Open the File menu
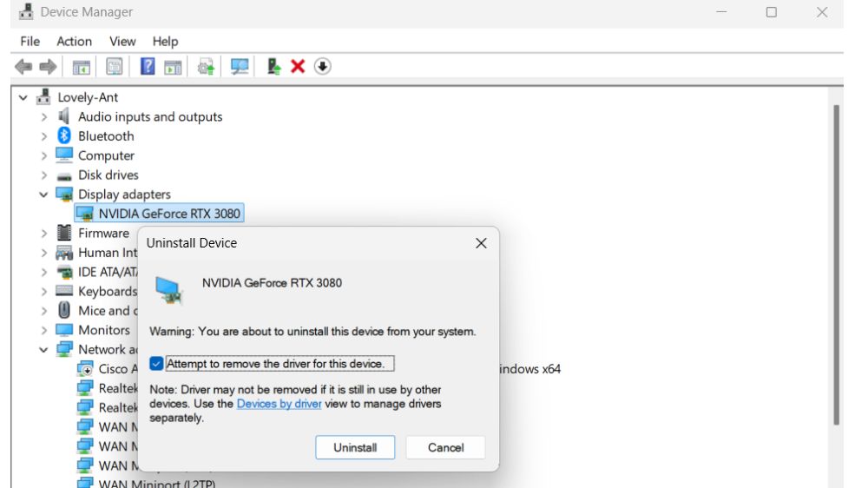Image resolution: width=868 pixels, height=488 pixels. point(30,41)
